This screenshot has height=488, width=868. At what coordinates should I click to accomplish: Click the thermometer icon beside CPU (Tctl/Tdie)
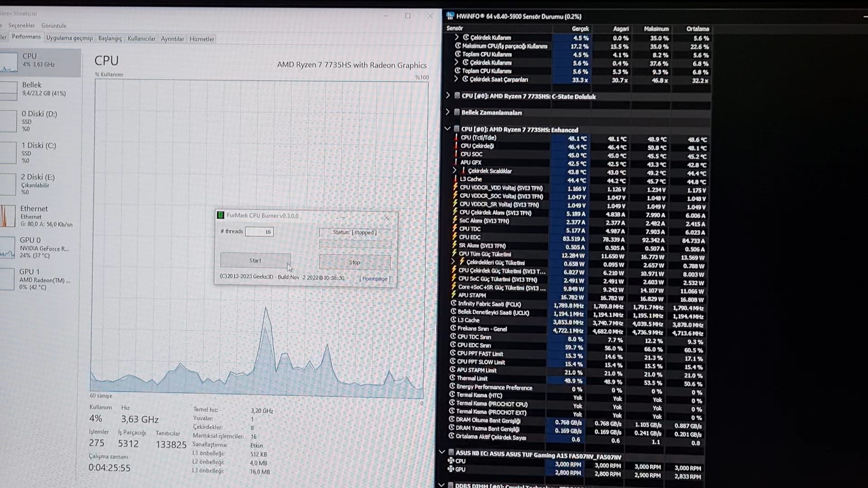click(x=456, y=138)
